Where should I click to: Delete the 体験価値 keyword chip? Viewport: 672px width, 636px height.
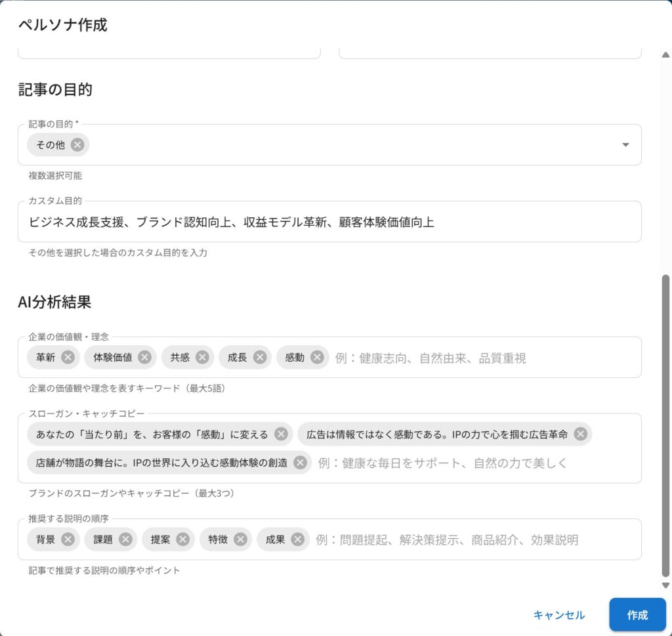point(144,358)
